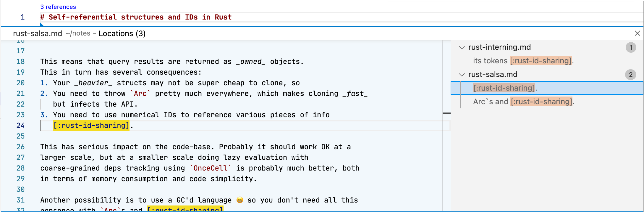644x212 pixels.
Task: Collapse the rust-salsa.md references group
Action: pos(462,75)
